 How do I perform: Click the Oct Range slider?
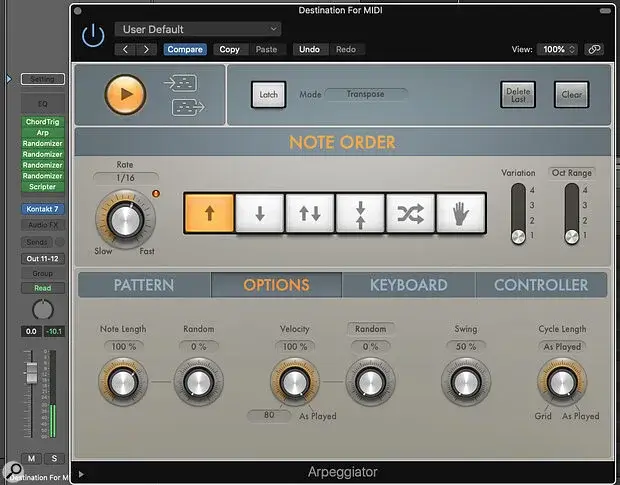(571, 212)
